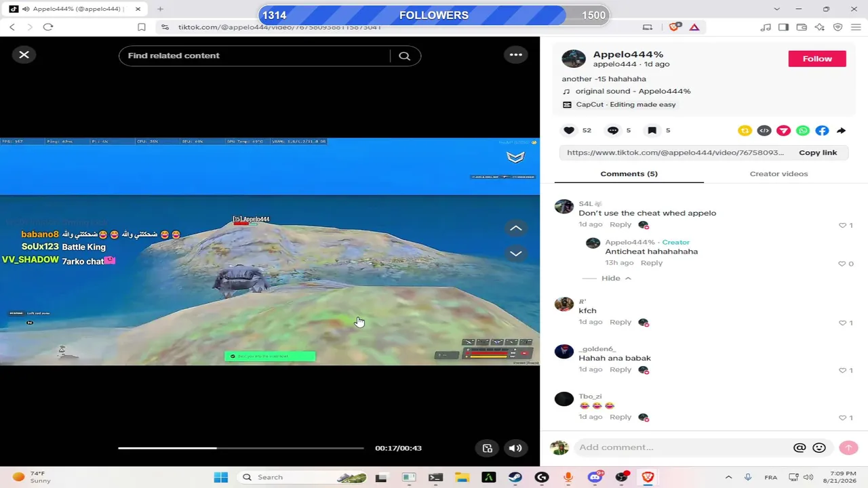Open the media playlist music-note icon
This screenshot has height=488, width=868.
point(766,27)
